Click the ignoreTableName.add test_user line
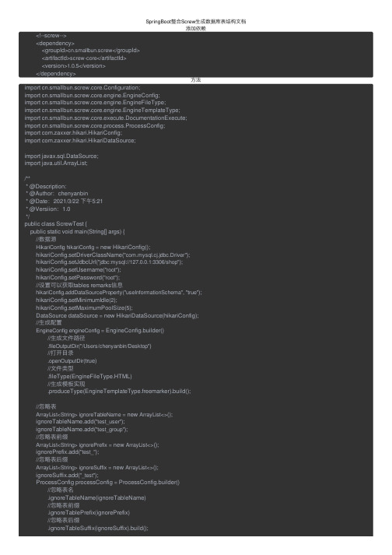 click(80, 422)
